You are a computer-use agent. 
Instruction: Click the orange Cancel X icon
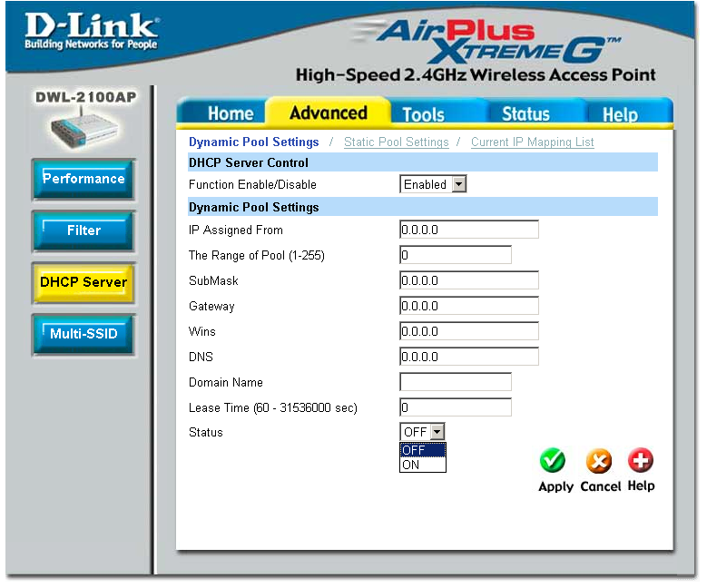click(x=599, y=461)
